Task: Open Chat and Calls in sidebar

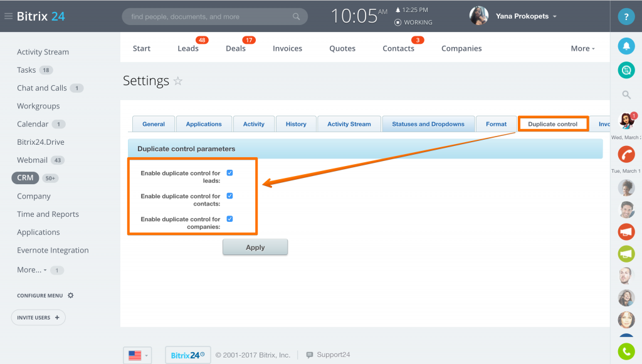Action: (x=42, y=88)
